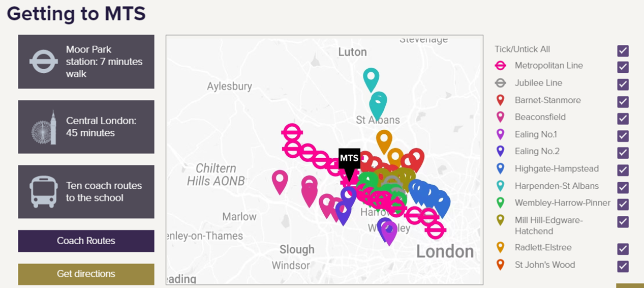Toggle the St John's Wood checkbox
The height and width of the screenshot is (288, 644).
pos(623,266)
